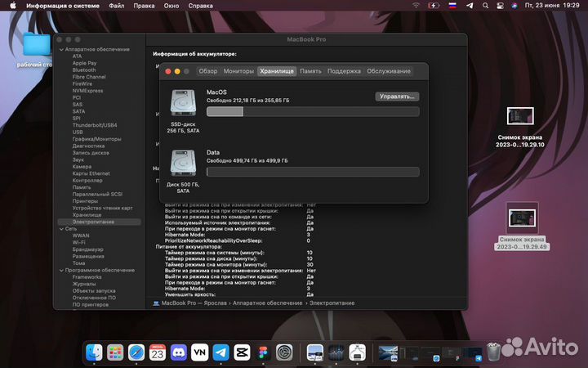Viewport: 588px width, 368px height.
Task: Open the dark graph app dock icon
Action: tap(336, 352)
